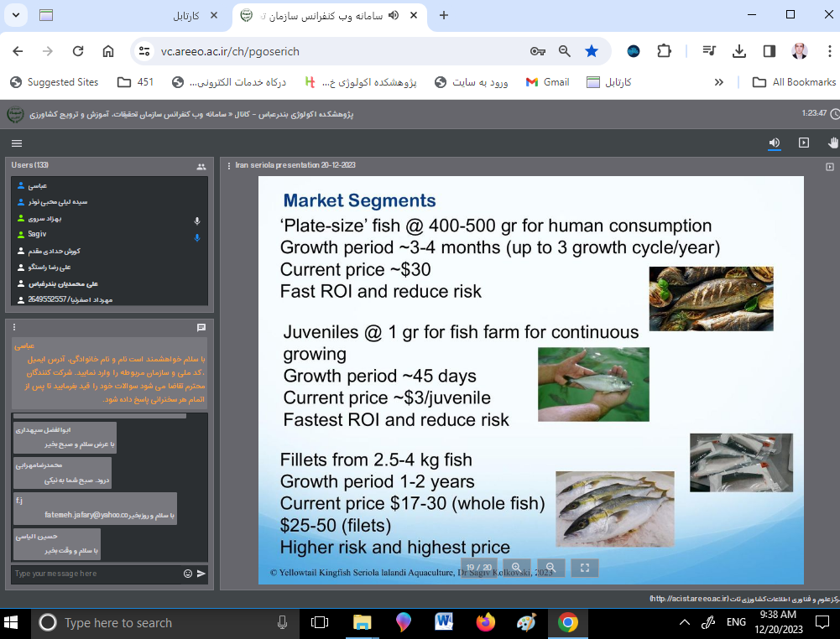Click the raise hand icon

[832, 143]
